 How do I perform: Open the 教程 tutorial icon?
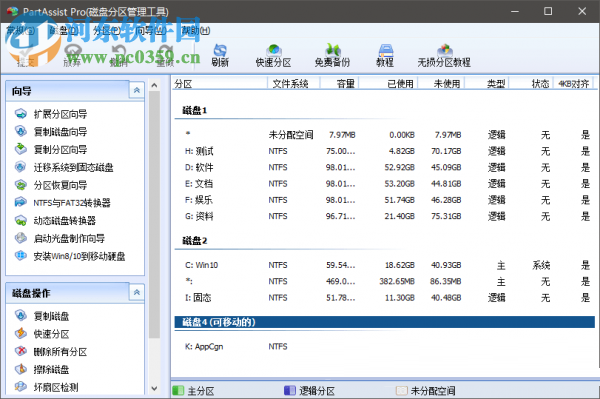point(385,55)
